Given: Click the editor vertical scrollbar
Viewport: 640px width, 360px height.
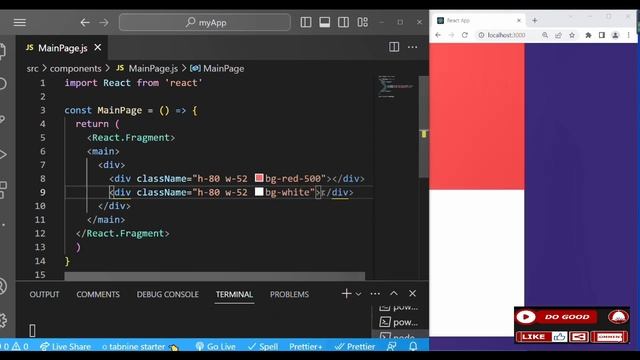Looking at the screenshot, I should pyautogui.click(x=424, y=127).
